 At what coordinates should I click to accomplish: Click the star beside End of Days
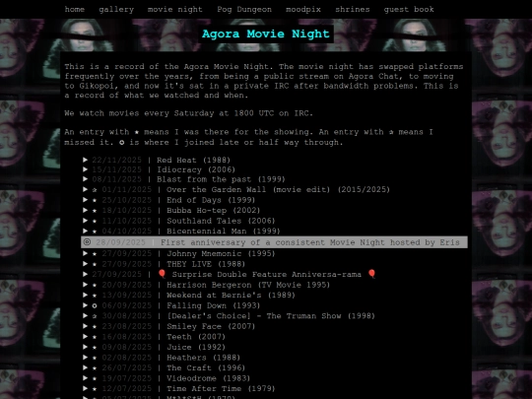95,200
